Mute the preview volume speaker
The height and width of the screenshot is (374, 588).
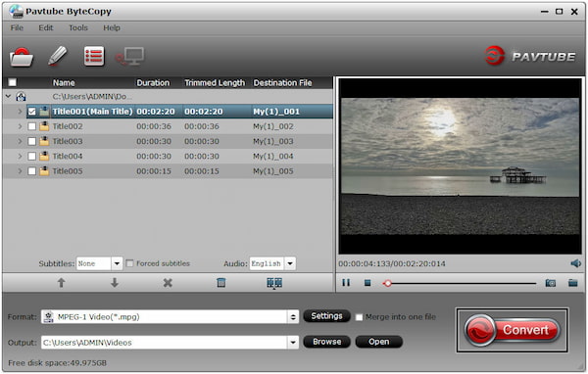(575, 263)
